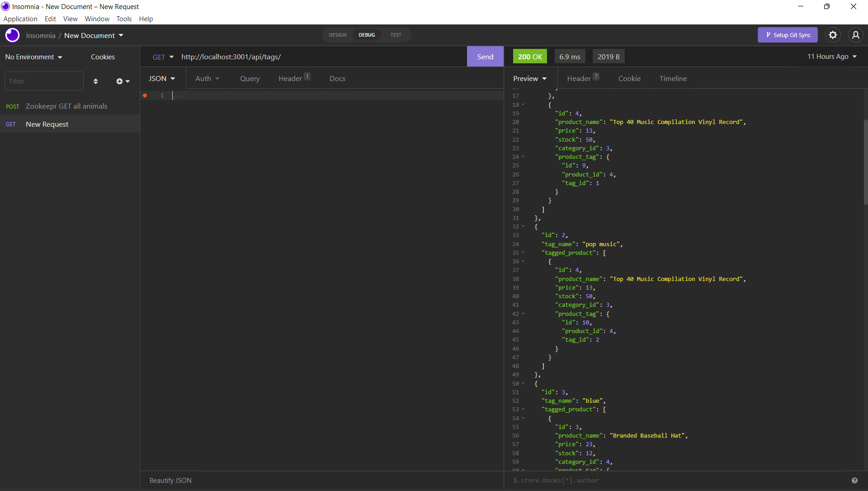Create a new request using the plus icon
The width and height of the screenshot is (868, 491).
pos(120,81)
